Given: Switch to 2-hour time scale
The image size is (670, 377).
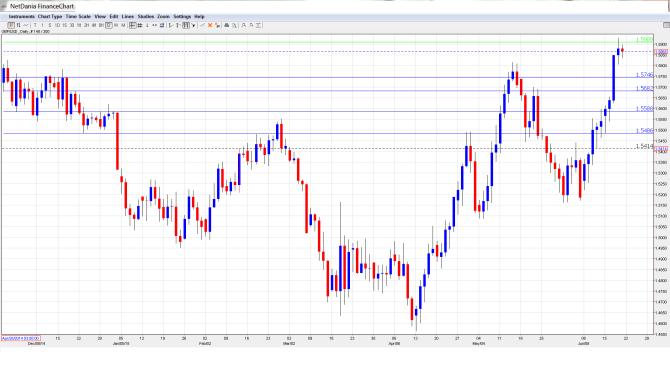Looking at the screenshot, I should [86, 26].
